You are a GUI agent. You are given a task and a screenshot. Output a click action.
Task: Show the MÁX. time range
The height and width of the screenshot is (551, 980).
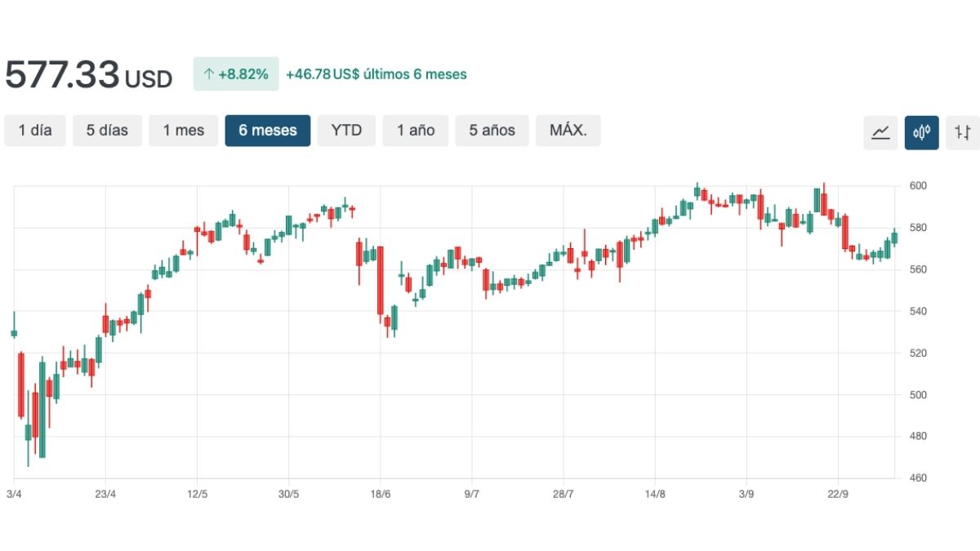(568, 131)
